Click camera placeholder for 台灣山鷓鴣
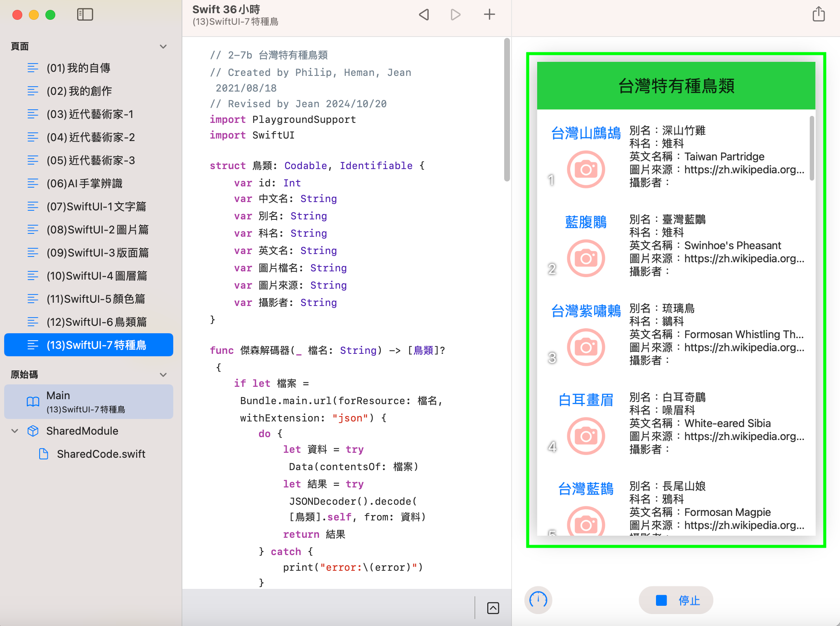Screen dimensions: 840x626 (x=586, y=169)
